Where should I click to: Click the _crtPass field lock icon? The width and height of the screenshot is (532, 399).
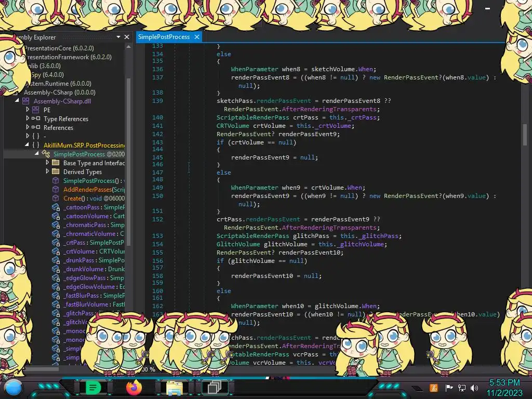coord(56,243)
